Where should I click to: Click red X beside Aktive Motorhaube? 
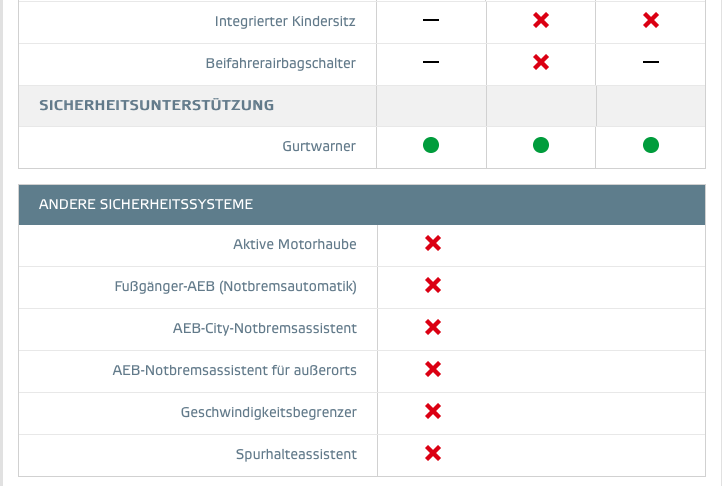(x=433, y=243)
